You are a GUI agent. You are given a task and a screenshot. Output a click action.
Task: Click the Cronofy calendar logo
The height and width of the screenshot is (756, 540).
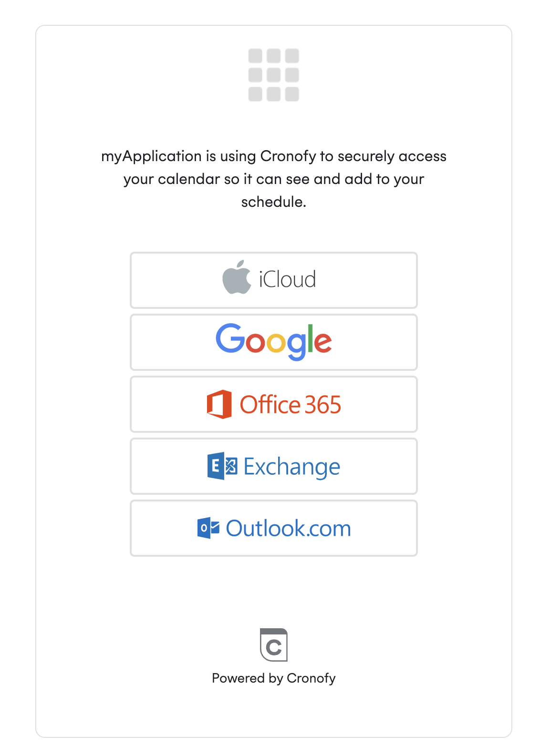(274, 645)
